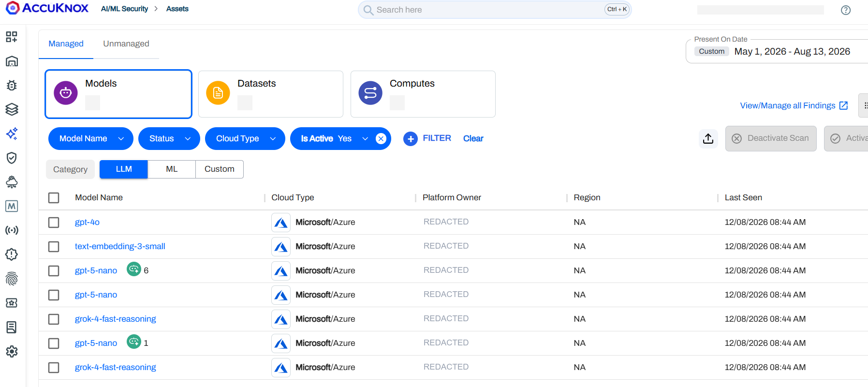Open the gpt-4o model link
Screen dimensions: 868x387
coord(87,223)
